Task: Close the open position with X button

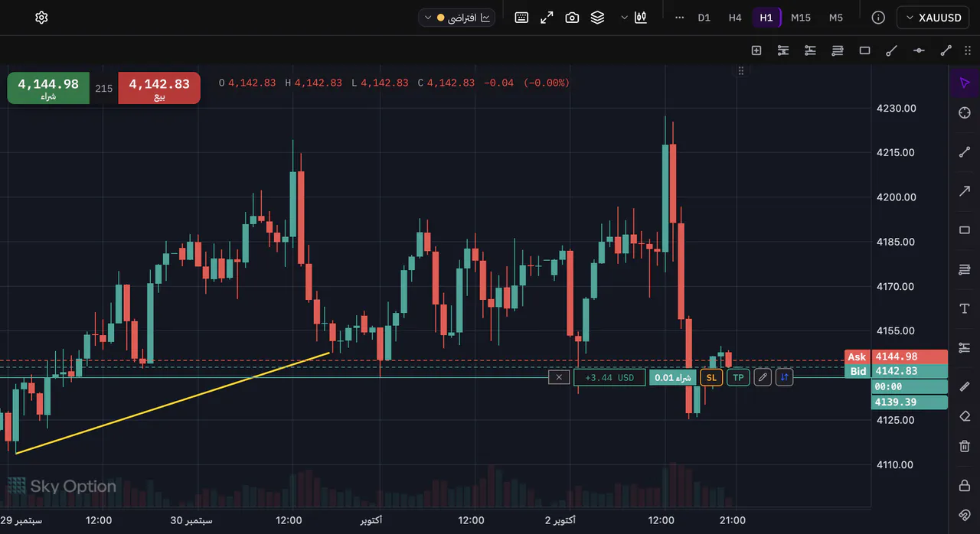Action: 559,377
